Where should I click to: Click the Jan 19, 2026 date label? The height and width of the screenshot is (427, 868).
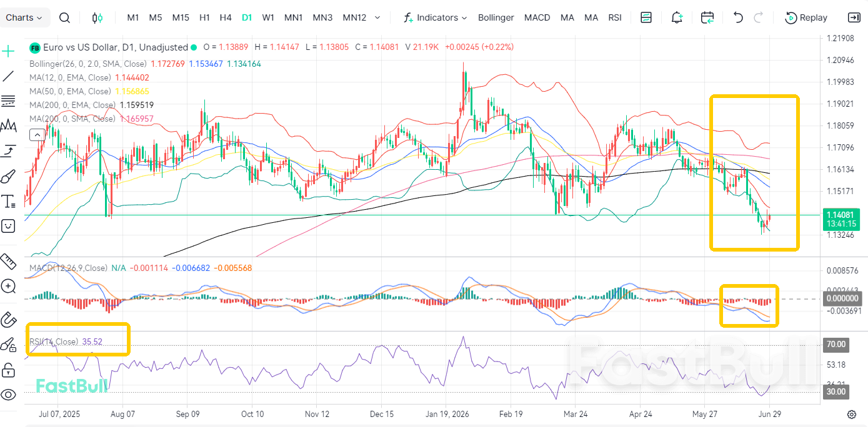point(447,414)
